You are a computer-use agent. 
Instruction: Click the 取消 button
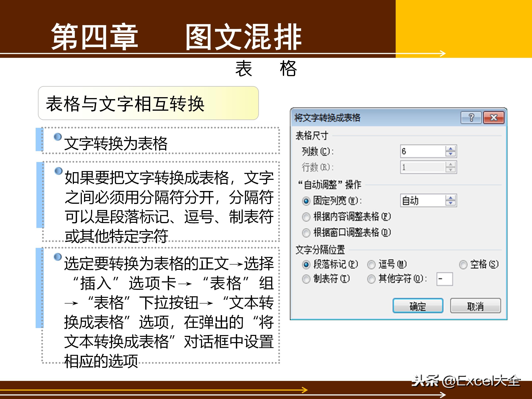475,306
